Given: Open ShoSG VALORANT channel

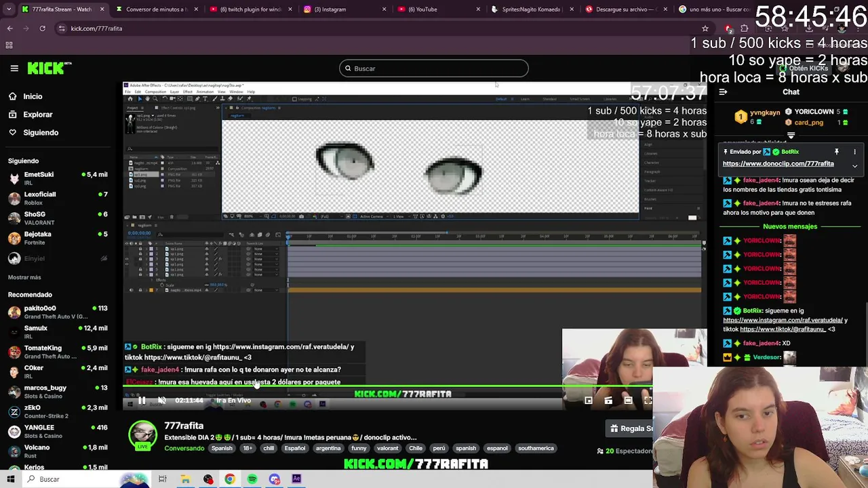Looking at the screenshot, I should coord(58,218).
